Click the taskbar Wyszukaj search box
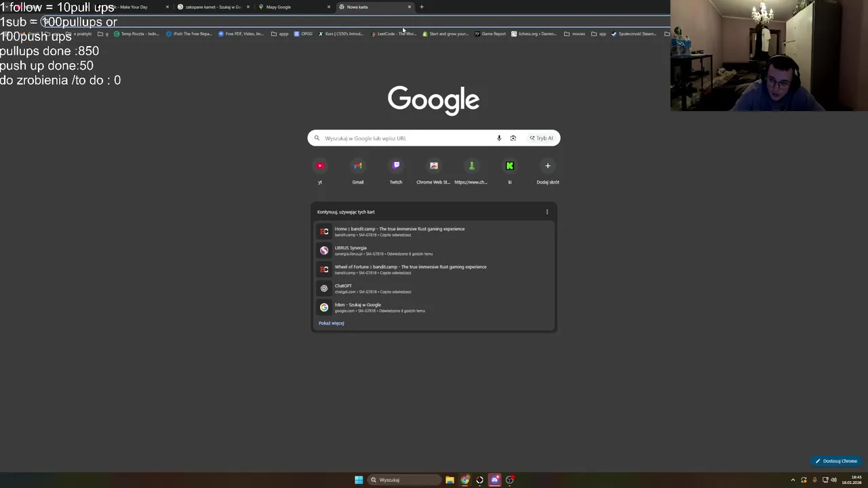Screen dimensions: 868x488 404,480
